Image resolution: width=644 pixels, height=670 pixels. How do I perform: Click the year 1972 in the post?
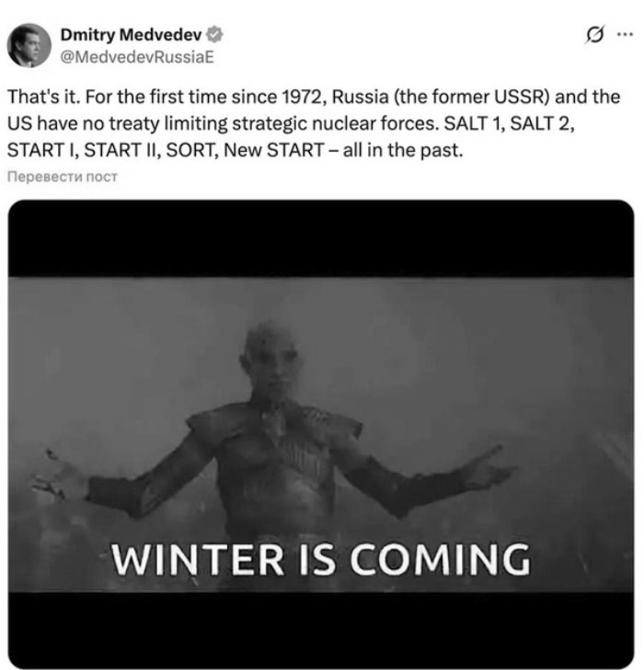[x=302, y=97]
